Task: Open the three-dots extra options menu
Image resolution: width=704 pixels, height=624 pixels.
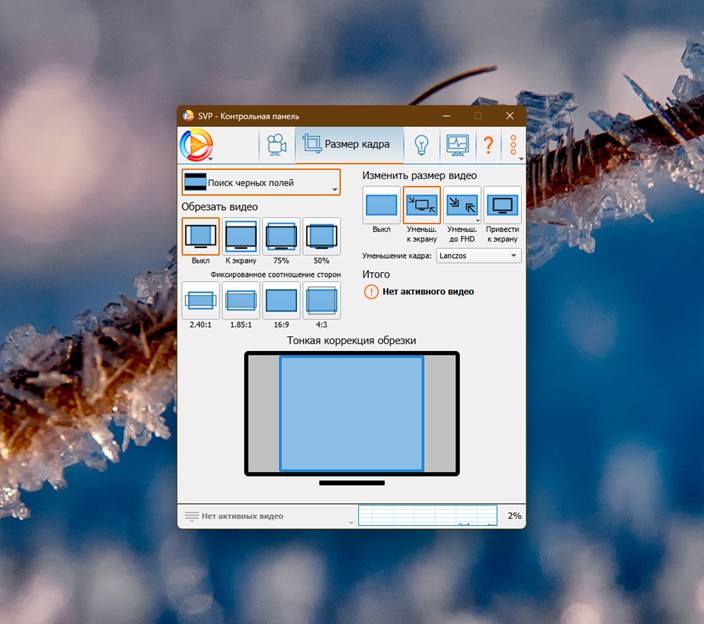Action: (x=513, y=145)
